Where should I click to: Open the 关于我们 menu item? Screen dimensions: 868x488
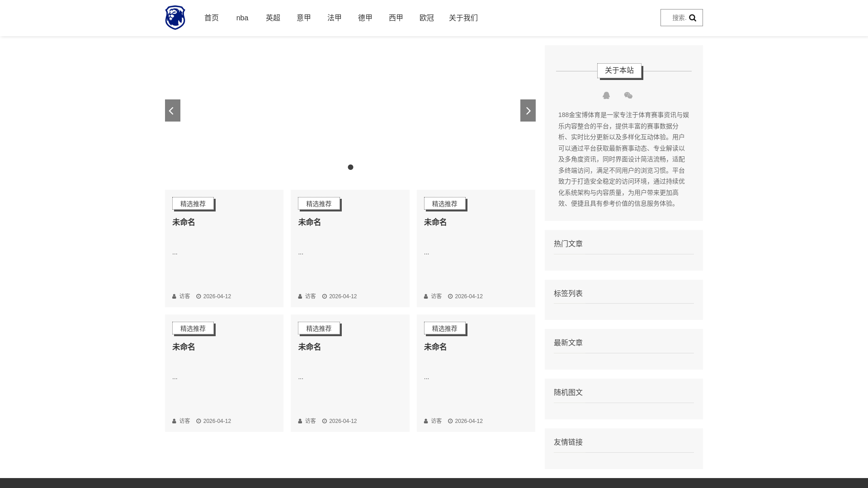pyautogui.click(x=463, y=18)
